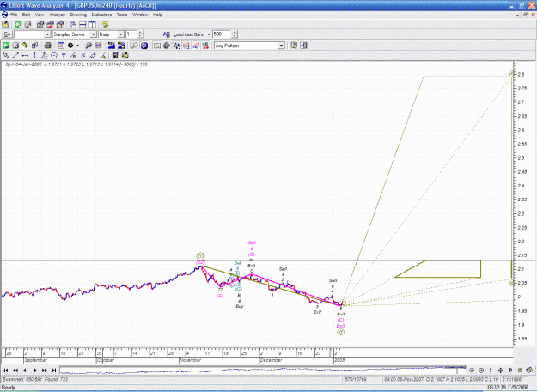Click the fast forward playback button
Viewport: 537px width, 392px height.
45,370
